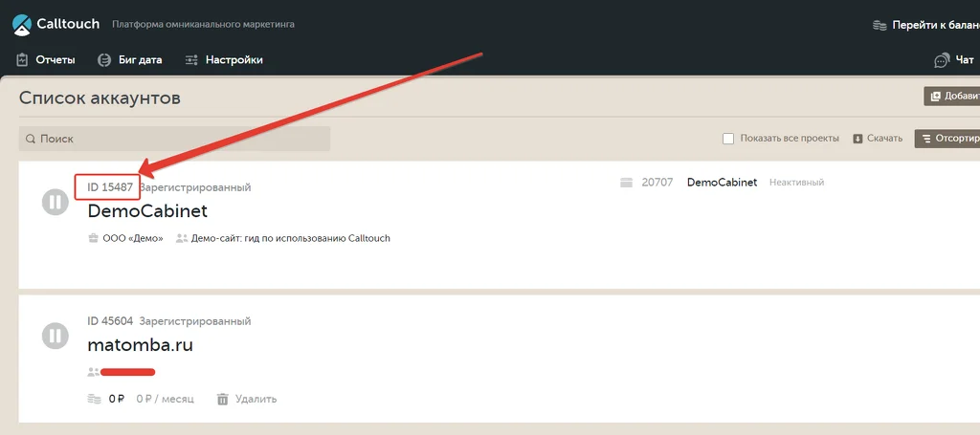Click the Добавить button
980x435 pixels.
[952, 97]
